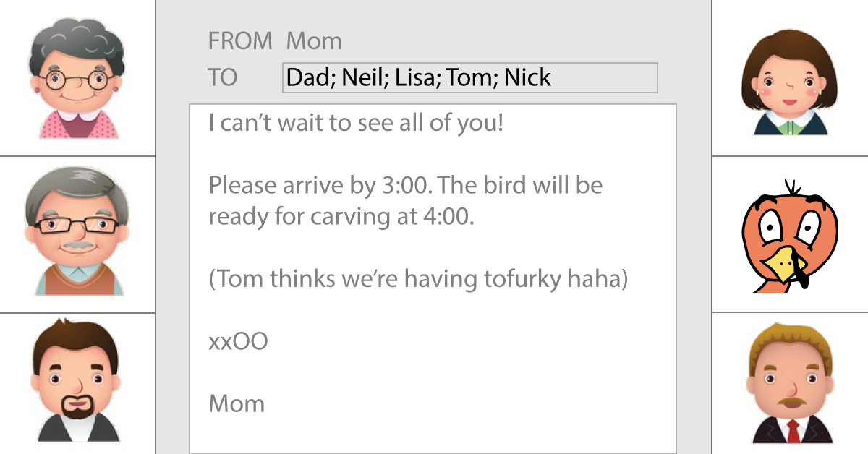This screenshot has height=454, width=868.
Task: Click the recipient name Nick in TO field
Action: coord(527,77)
